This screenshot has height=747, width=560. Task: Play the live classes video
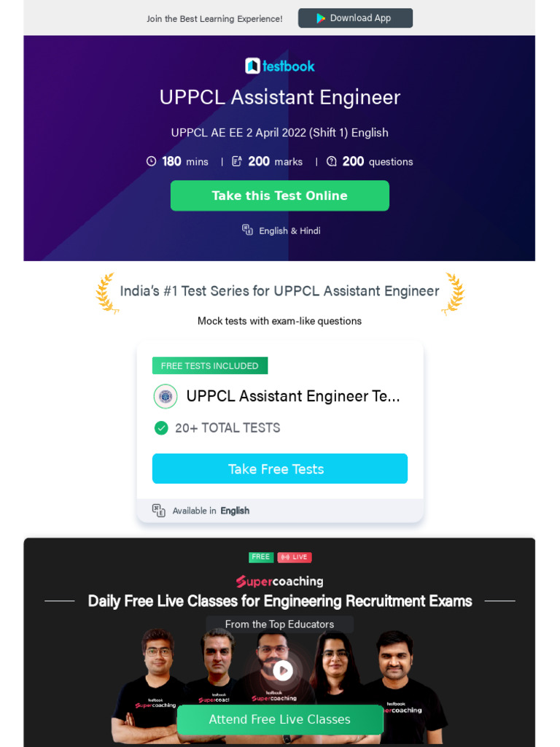(282, 670)
